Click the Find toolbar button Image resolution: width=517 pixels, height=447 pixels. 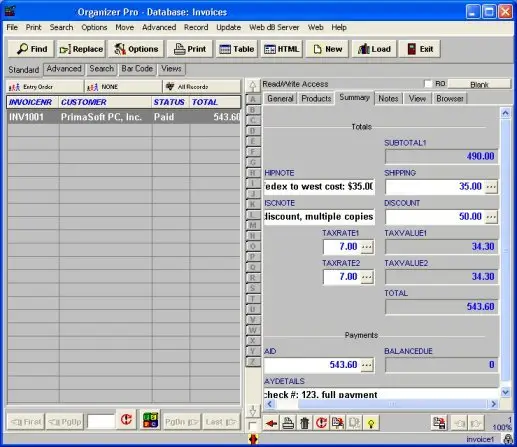32,49
